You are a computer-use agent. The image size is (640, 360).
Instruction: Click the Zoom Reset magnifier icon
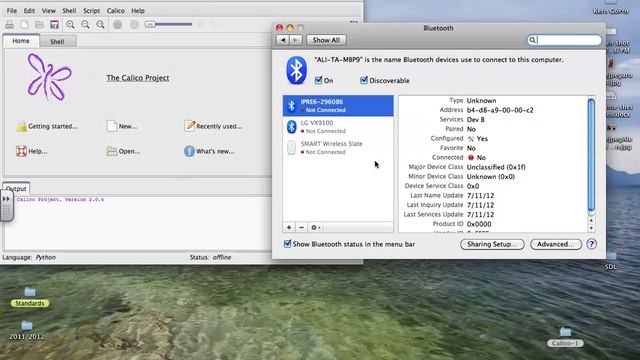[100, 25]
